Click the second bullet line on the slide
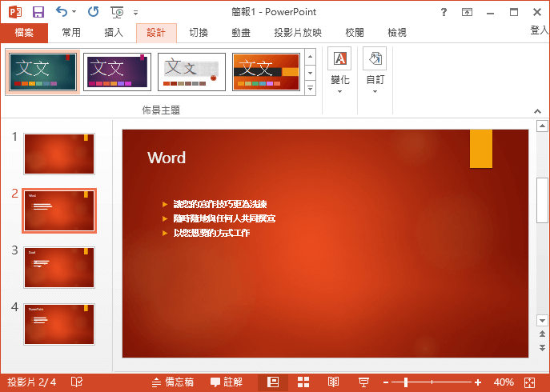 pyautogui.click(x=224, y=218)
